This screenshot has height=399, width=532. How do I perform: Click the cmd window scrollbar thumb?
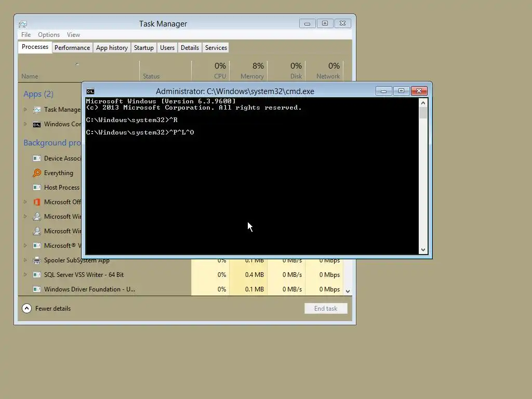[x=423, y=113]
